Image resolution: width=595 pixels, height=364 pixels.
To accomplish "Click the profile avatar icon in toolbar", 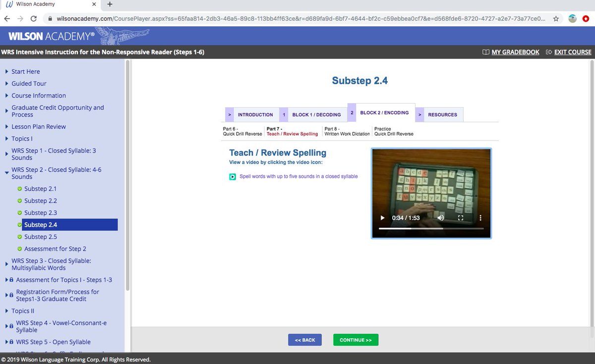I will coord(573,19).
